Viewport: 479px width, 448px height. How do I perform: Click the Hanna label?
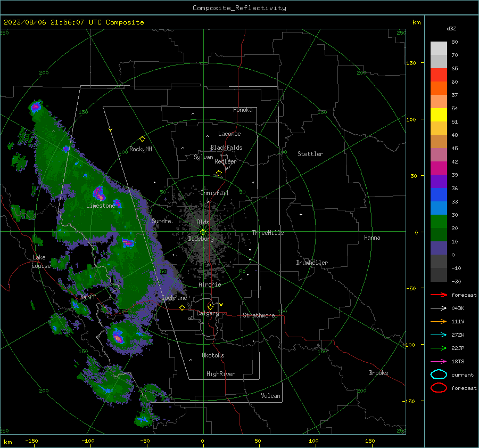pyautogui.click(x=372, y=237)
